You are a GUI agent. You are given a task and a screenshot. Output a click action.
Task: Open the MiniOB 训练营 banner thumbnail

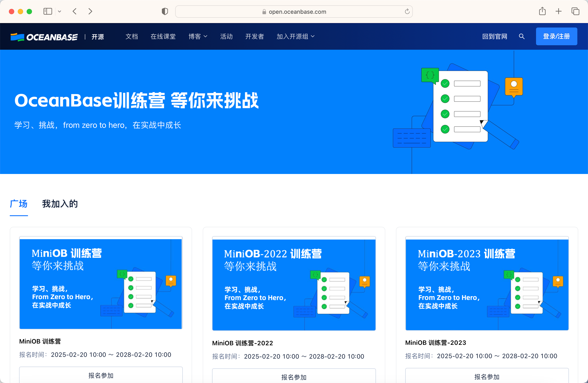101,283
